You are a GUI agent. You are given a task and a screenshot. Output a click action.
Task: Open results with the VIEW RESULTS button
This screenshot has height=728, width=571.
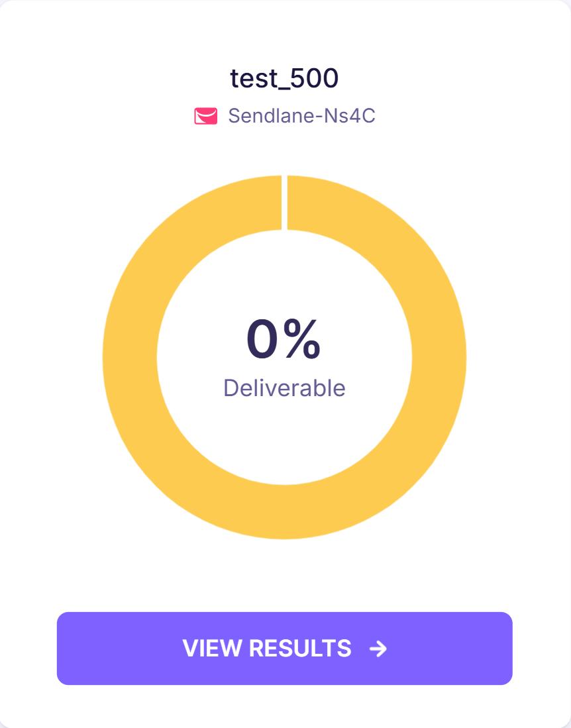click(x=285, y=648)
